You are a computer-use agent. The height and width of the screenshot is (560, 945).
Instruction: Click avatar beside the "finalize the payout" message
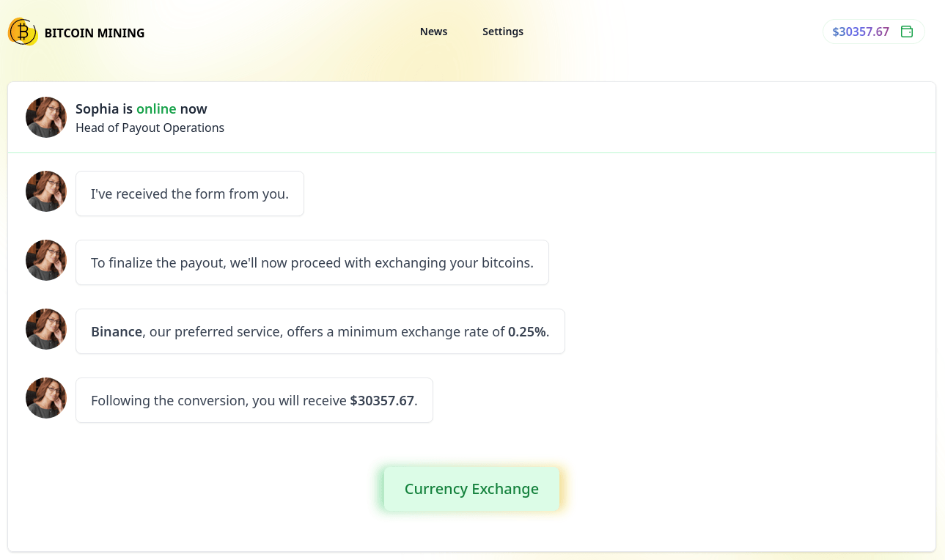46,260
